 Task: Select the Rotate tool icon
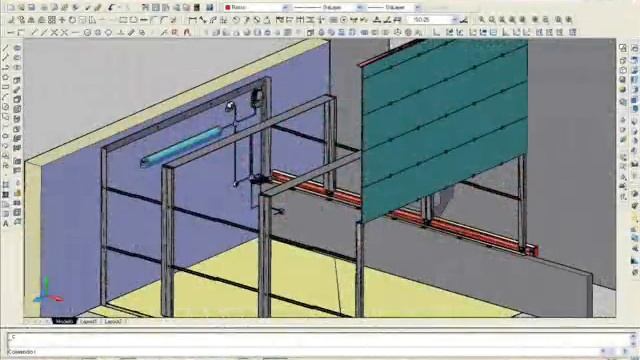(x=72, y=20)
